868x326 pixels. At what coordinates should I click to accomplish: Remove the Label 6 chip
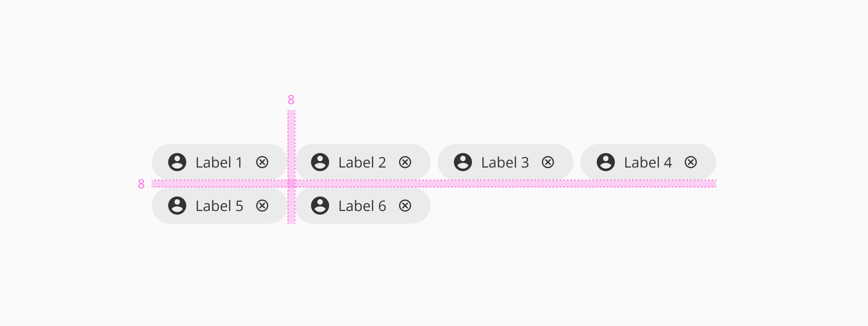click(x=405, y=206)
